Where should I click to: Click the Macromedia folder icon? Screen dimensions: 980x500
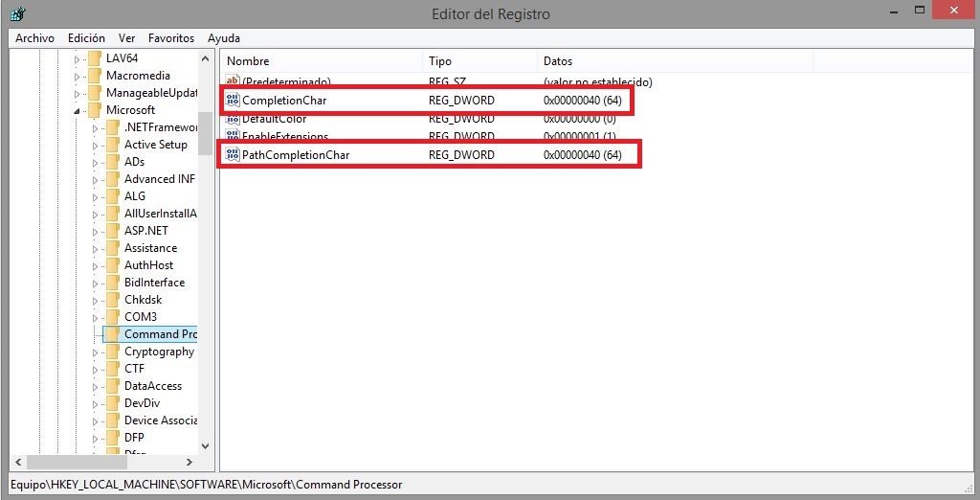point(95,77)
